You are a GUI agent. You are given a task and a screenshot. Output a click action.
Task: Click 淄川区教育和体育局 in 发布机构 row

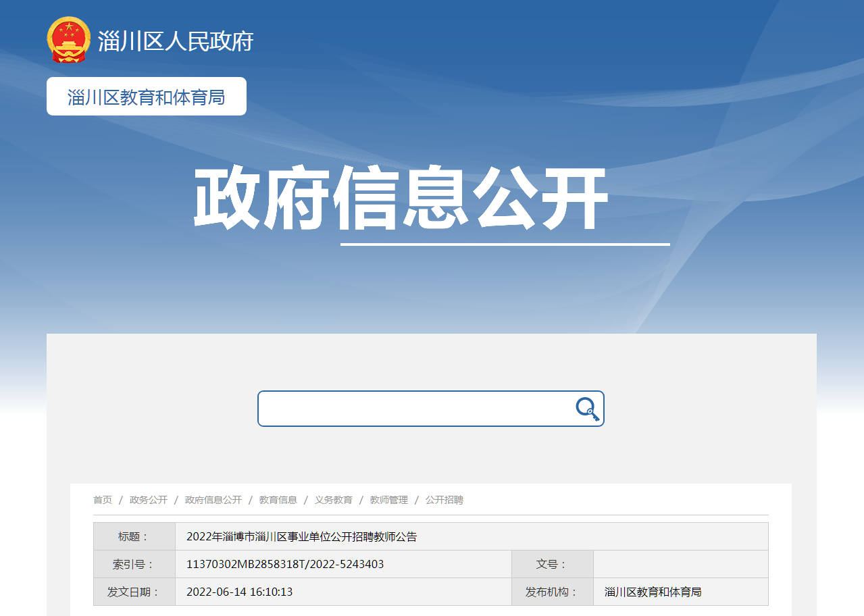coord(653,592)
